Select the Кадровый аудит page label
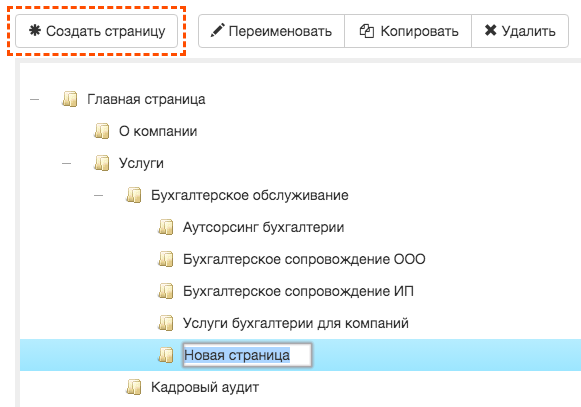 [205, 387]
